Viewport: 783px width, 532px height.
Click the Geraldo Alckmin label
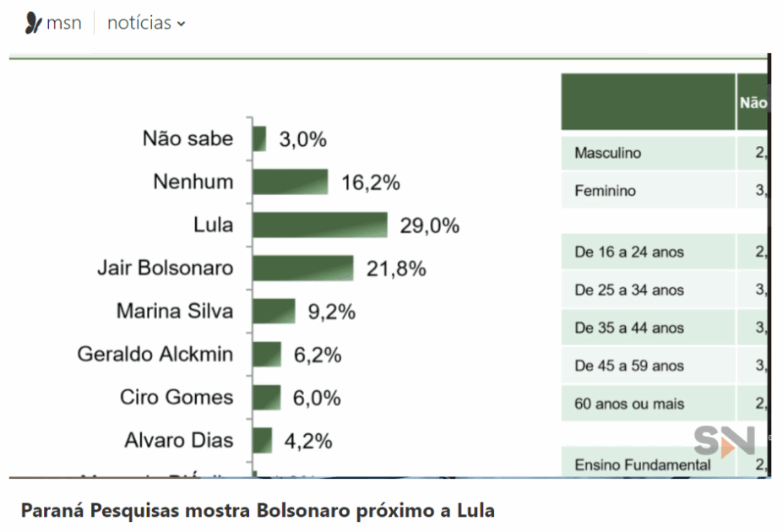pos(155,355)
